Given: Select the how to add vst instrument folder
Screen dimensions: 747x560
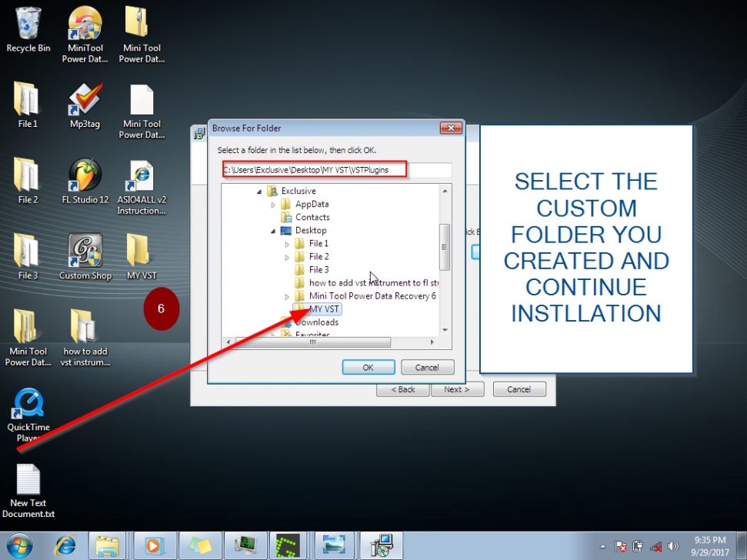Looking at the screenshot, I should pyautogui.click(x=85, y=337).
